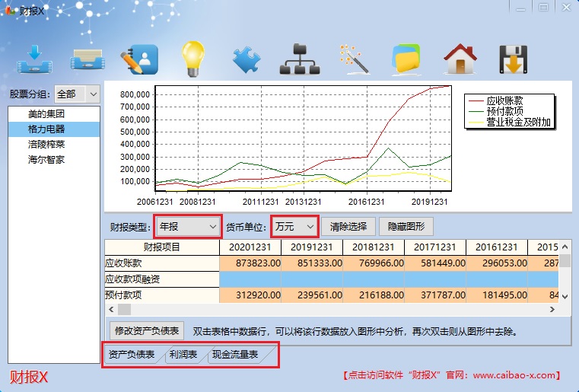
Task: Select the 预付款项 row label
Action: coord(162,295)
